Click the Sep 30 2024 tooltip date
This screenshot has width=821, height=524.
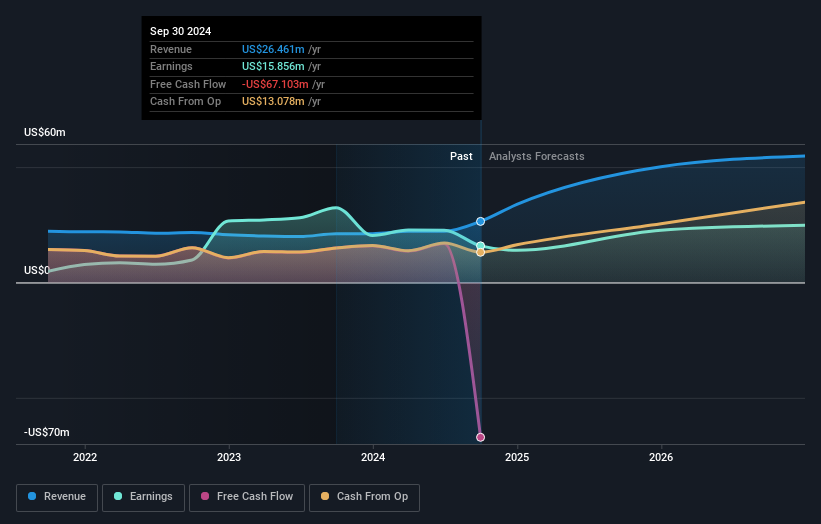tap(181, 31)
